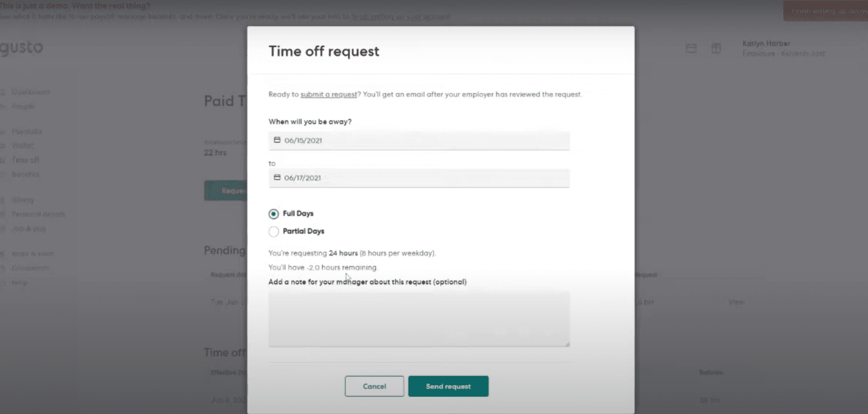
Task: Open Wallet in the sidebar
Action: [23, 145]
